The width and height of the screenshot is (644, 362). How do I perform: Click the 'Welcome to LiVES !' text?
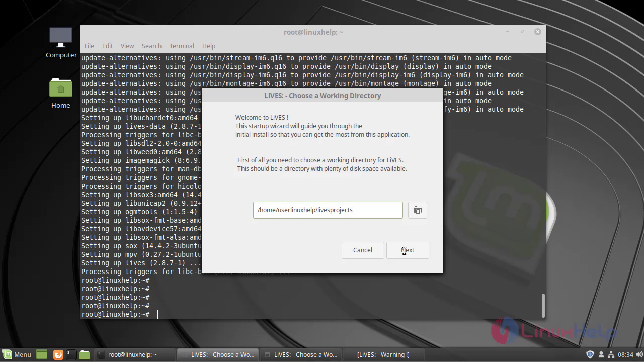[262, 118]
